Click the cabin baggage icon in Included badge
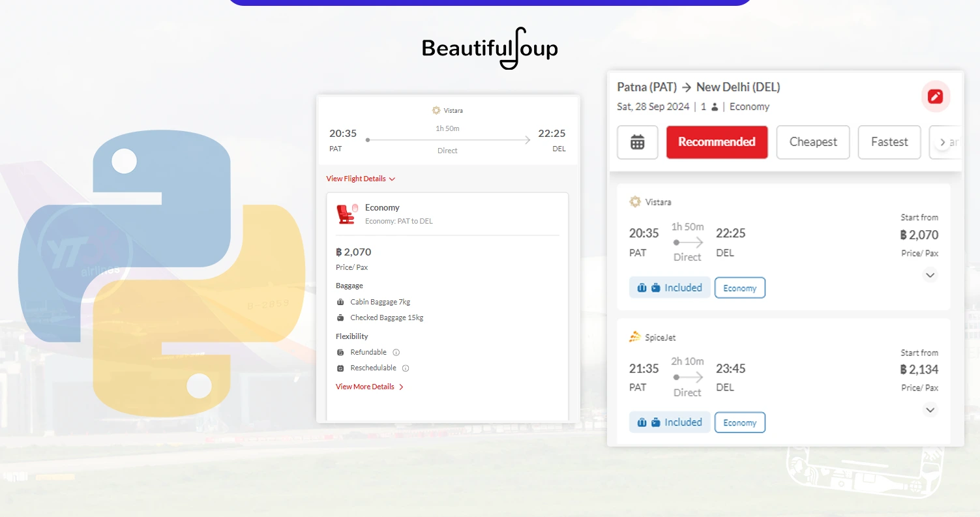 (642, 287)
